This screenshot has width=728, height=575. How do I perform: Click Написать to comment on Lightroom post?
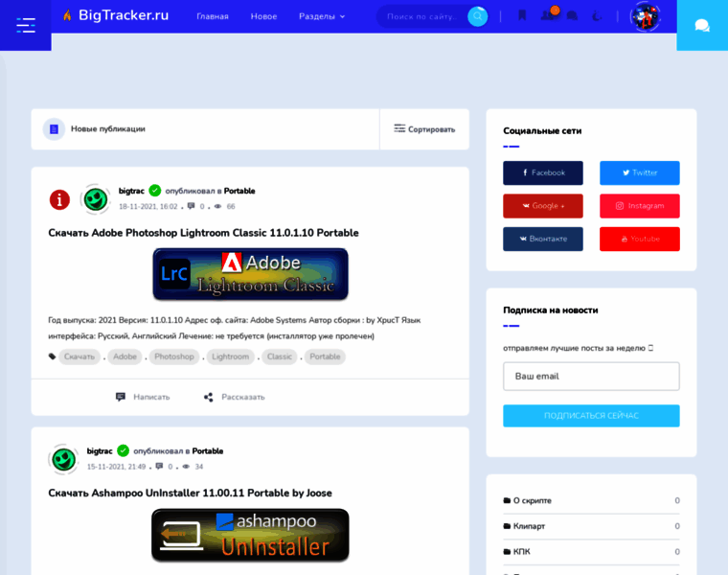click(143, 397)
